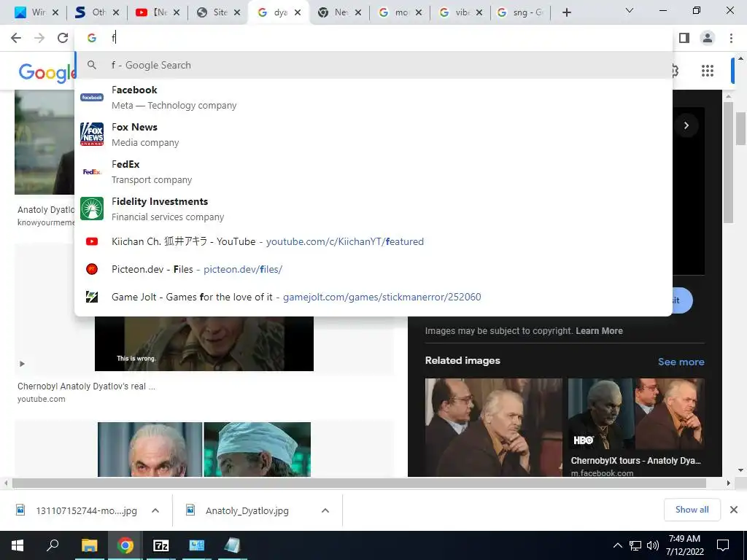
Task: Reload the current page
Action: (x=63, y=38)
